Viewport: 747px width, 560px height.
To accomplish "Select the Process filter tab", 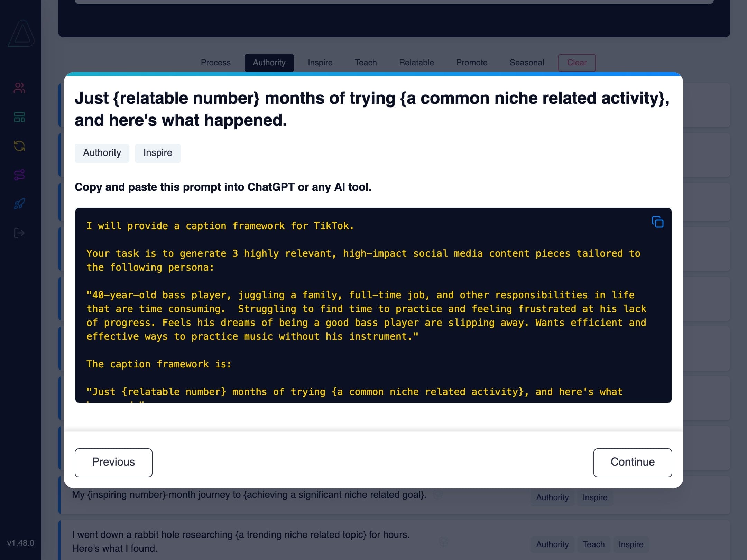I will tap(215, 63).
